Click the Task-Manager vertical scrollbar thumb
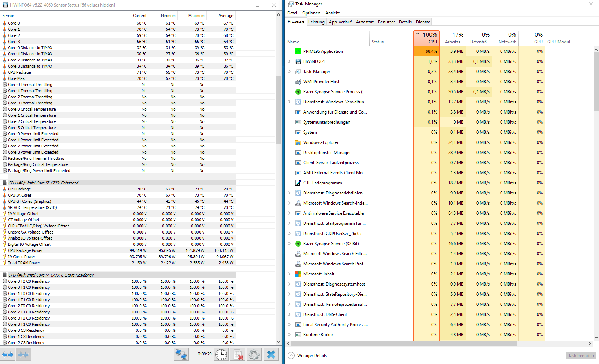599x364 pixels. click(x=596, y=82)
